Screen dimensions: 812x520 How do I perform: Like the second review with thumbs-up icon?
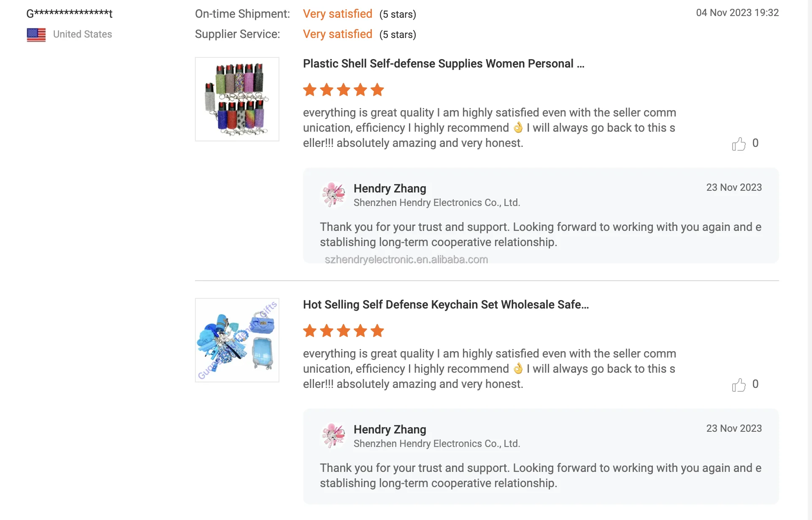(x=739, y=385)
